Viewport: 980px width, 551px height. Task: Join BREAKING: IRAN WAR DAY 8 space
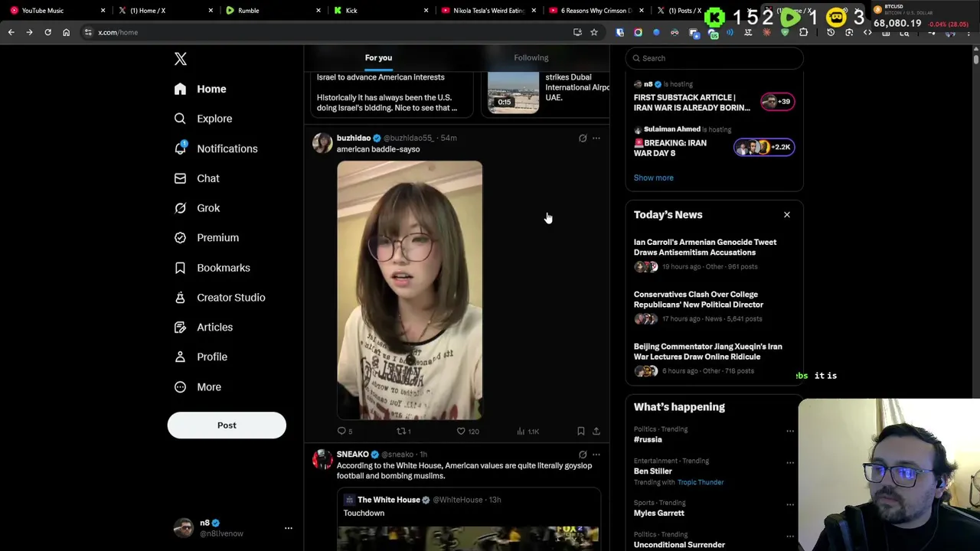coord(714,142)
